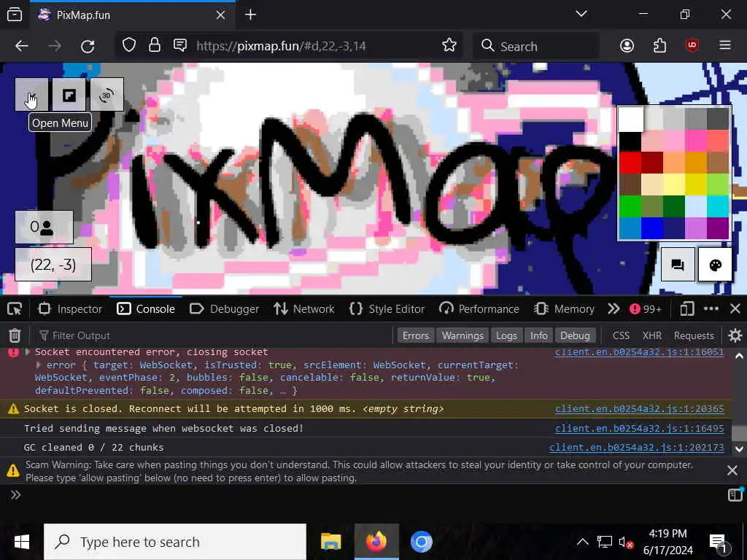
Task: Clear console output trash icon
Action: pos(15,335)
